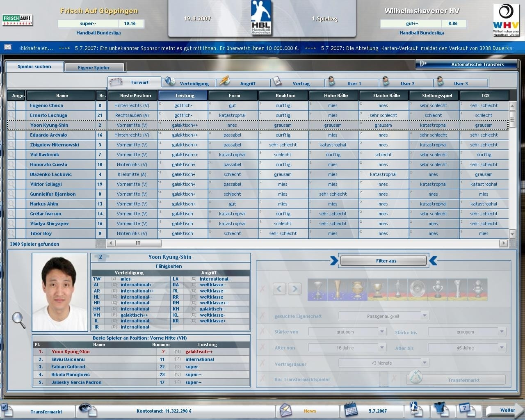Show previous trophies with left arrow
This screenshot has width=525, height=420.
pos(279,289)
